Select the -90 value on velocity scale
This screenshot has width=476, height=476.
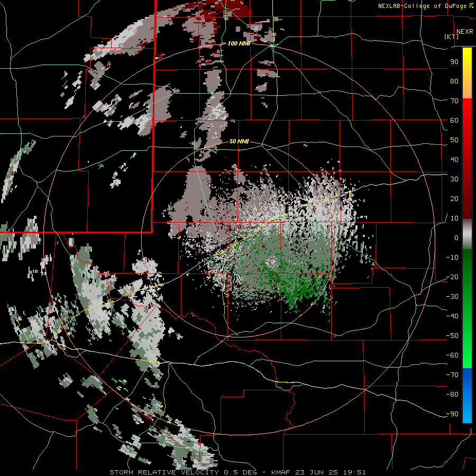(x=452, y=414)
